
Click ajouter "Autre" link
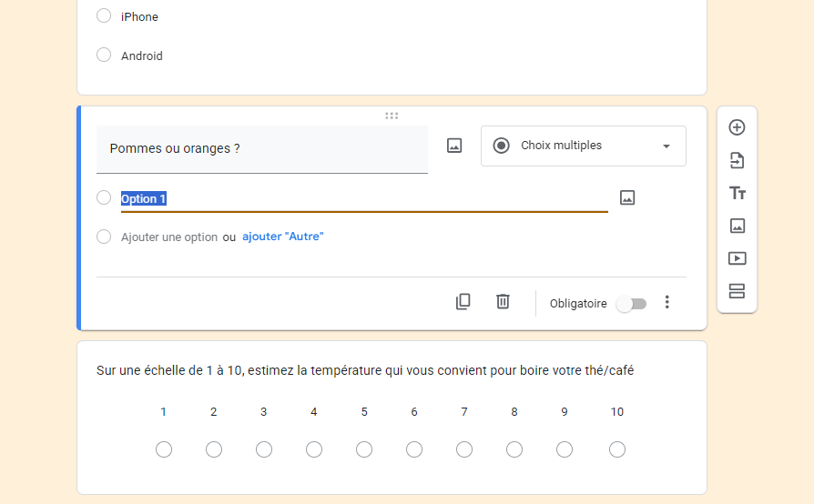pyautogui.click(x=283, y=237)
